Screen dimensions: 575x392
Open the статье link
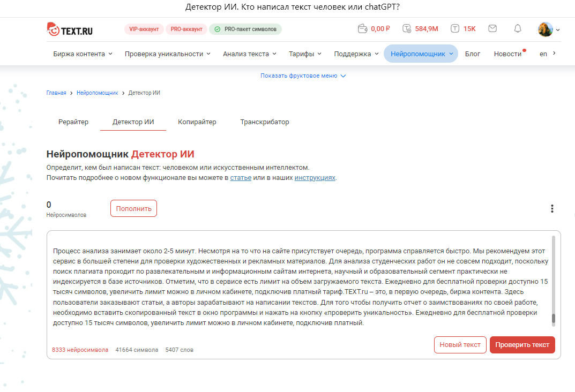(x=241, y=178)
